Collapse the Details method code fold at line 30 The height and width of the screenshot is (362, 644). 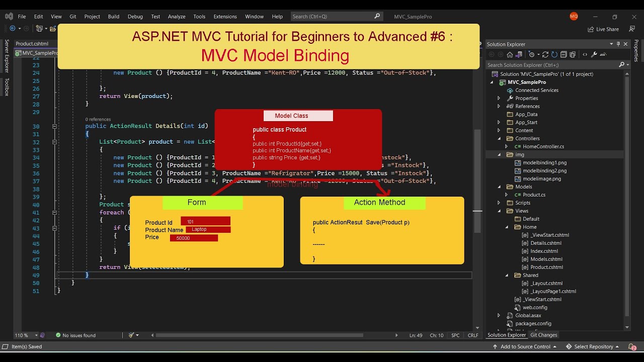click(x=54, y=127)
